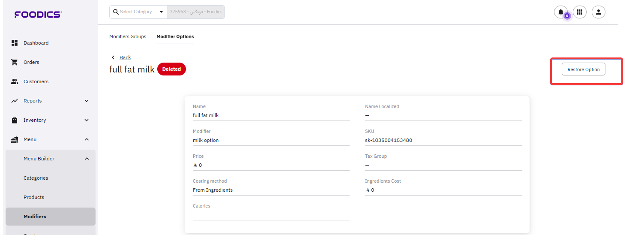This screenshot has width=644, height=235.
Task: Click the Orders shopping cart icon
Action: 15,62
